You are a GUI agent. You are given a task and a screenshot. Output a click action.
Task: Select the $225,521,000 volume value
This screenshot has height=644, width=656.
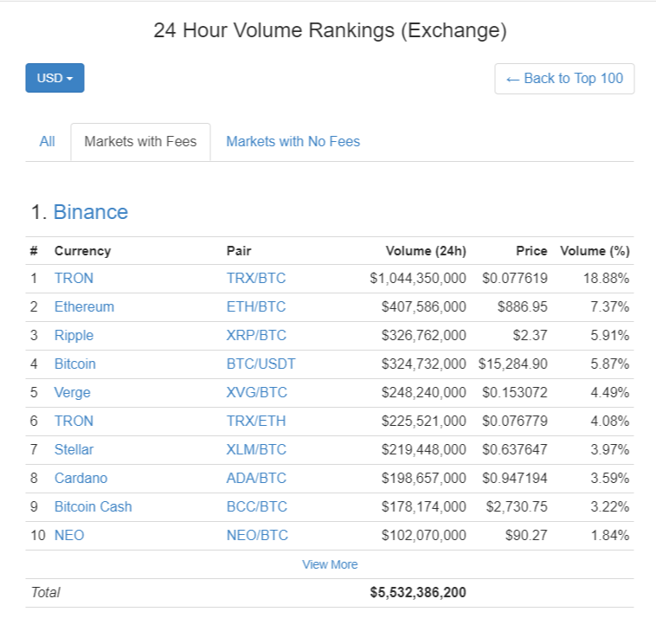click(424, 421)
